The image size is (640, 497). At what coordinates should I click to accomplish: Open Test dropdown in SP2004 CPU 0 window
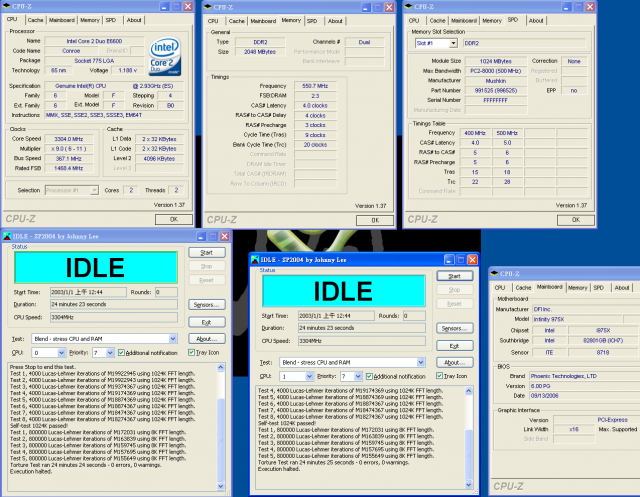173,339
